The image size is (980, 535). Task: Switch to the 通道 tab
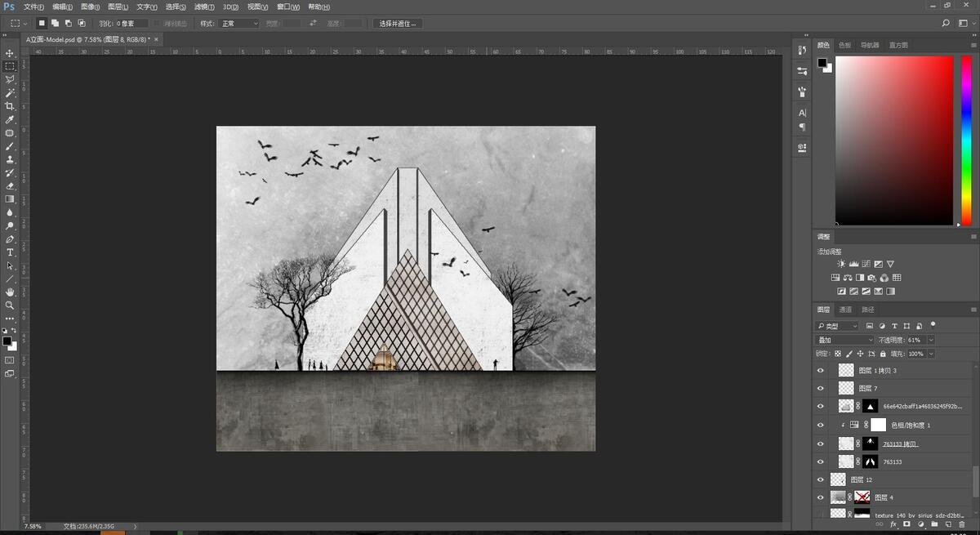pos(846,310)
